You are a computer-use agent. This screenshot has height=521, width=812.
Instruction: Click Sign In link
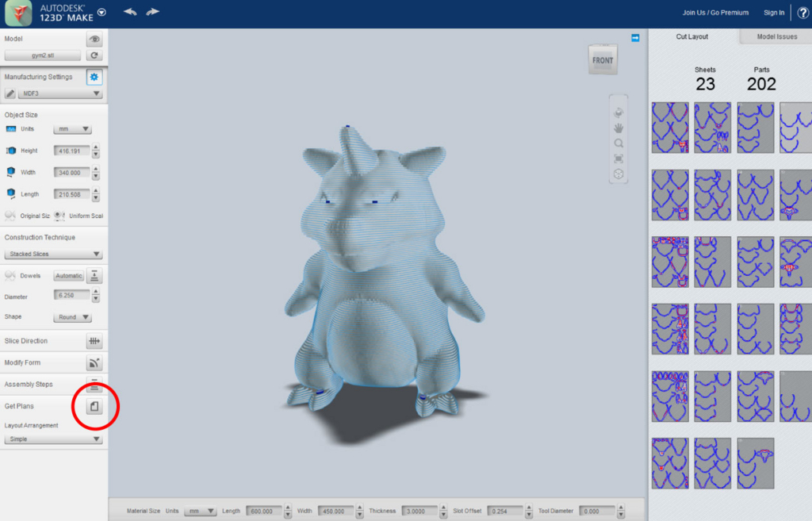tap(774, 13)
